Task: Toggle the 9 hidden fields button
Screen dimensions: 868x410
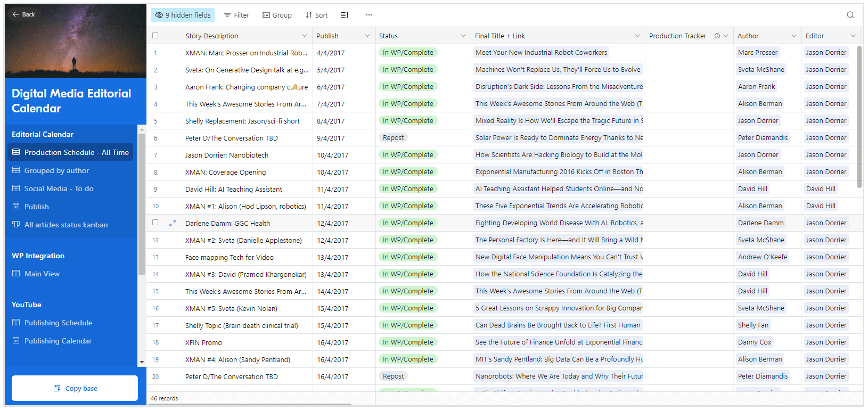Action: [x=183, y=15]
